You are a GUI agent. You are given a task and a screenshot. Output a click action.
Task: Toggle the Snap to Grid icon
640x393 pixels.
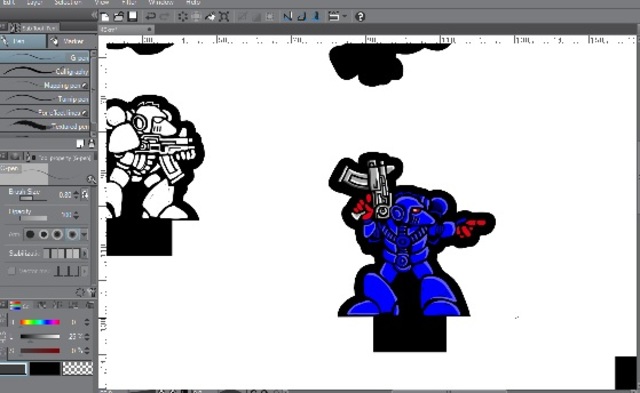(316, 17)
